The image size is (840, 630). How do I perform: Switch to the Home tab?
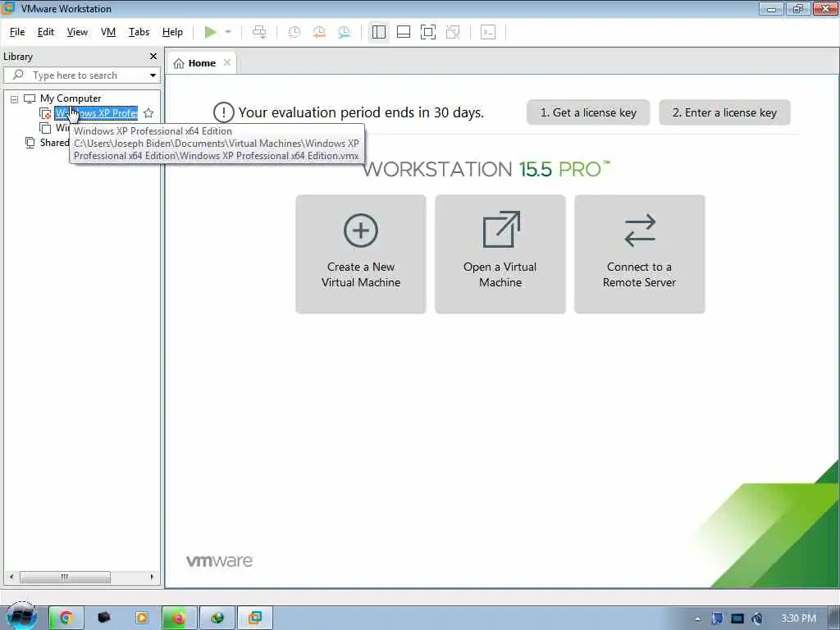pos(202,63)
